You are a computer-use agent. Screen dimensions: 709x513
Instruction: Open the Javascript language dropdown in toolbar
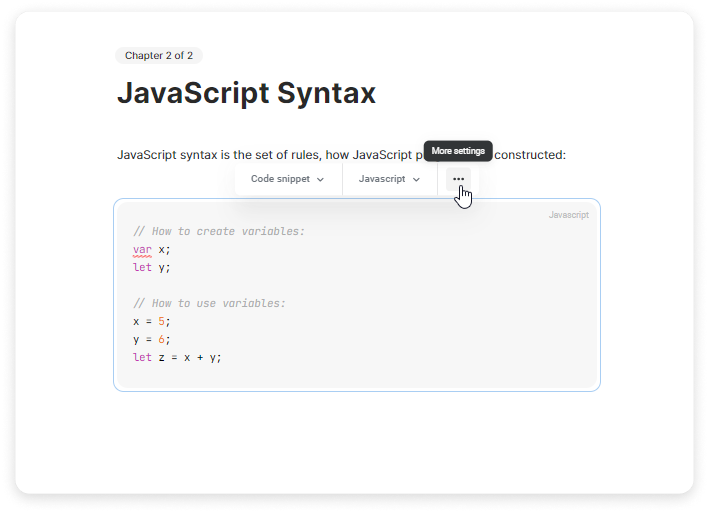tap(389, 179)
